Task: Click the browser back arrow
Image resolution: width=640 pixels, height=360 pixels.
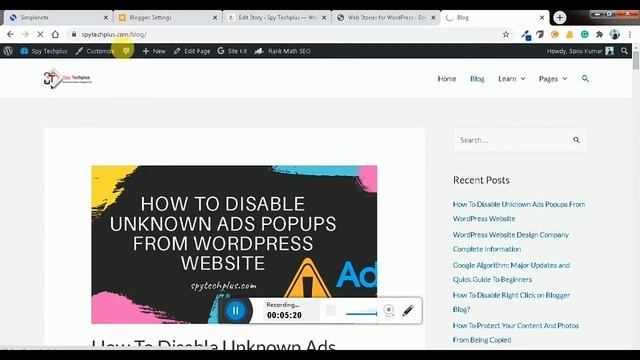Action: pos(10,34)
